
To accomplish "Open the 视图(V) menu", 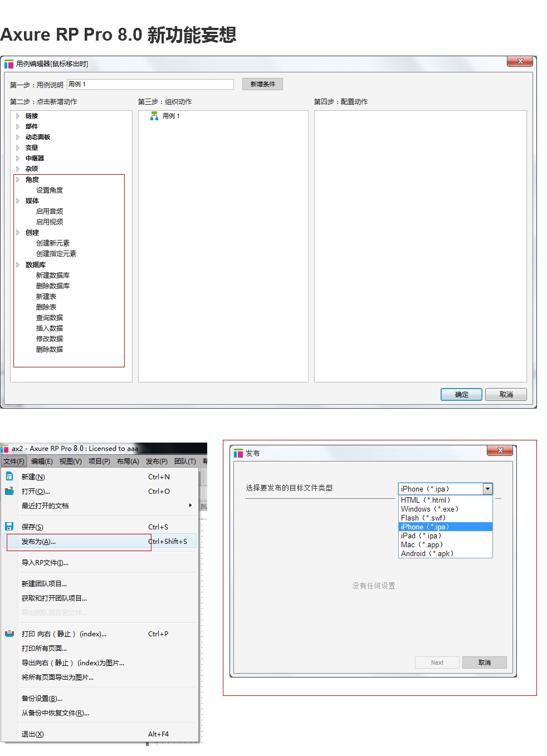I will 71,462.
